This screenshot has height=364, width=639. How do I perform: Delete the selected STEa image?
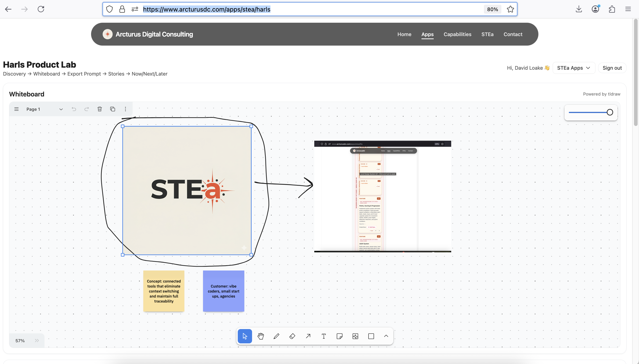pos(99,109)
